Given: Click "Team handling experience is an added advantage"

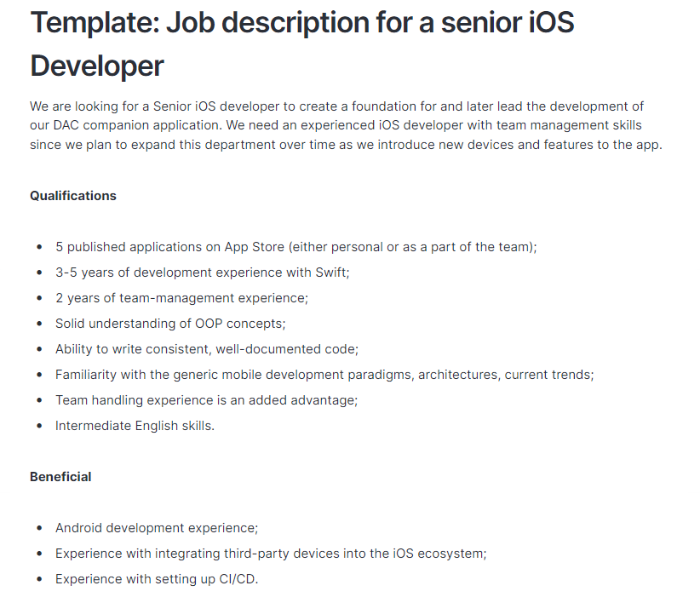Looking at the screenshot, I should 208,400.
